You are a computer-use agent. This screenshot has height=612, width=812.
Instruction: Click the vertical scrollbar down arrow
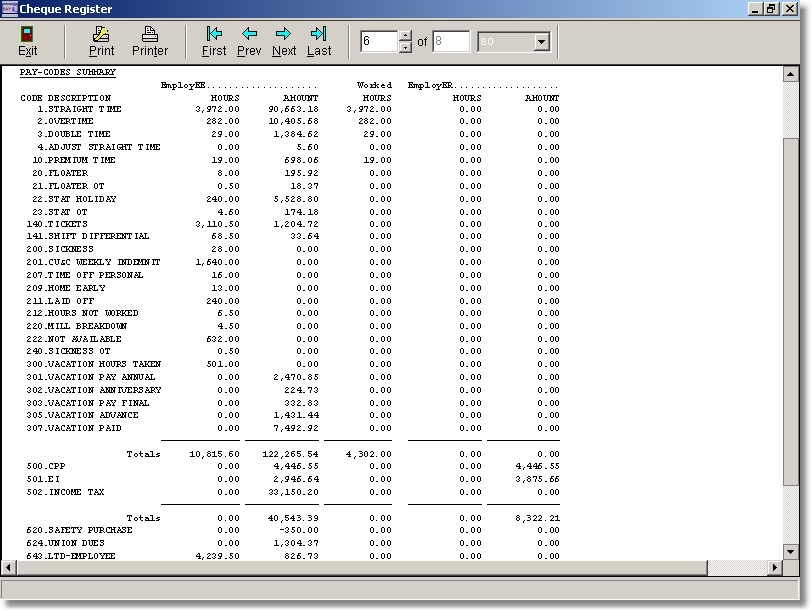click(791, 552)
